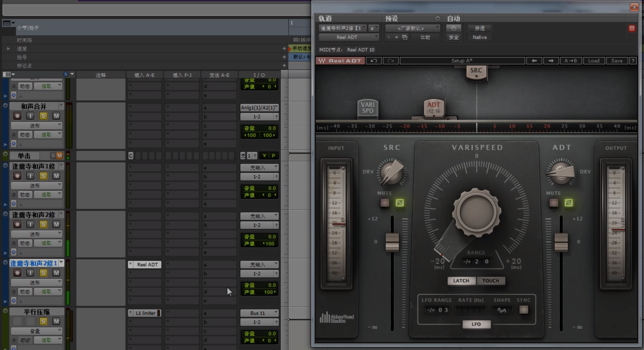The image size is (644, 350).
Task: Click the A→B copy button
Action: [x=571, y=61]
